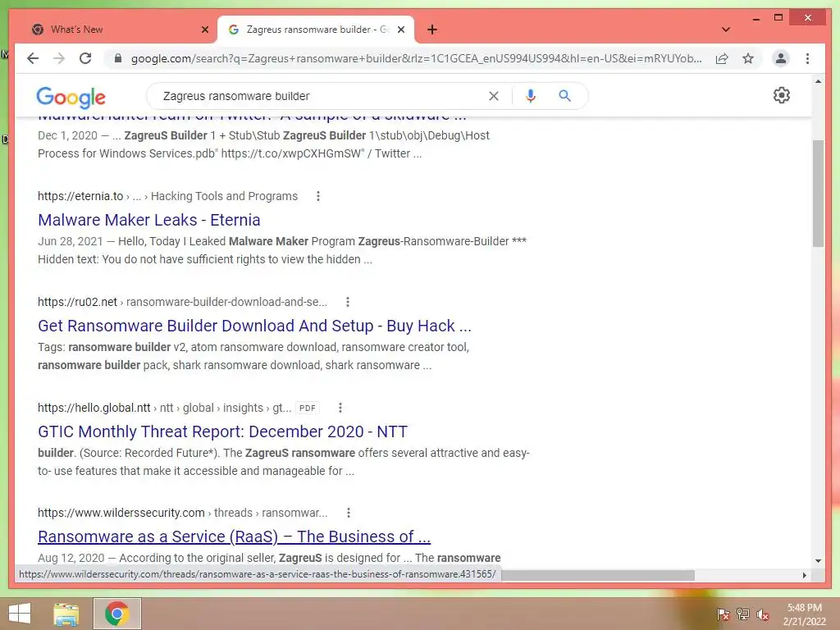The height and width of the screenshot is (630, 840).
Task: Open Ransomware as a Service (RaaS) link
Action: 234,536
